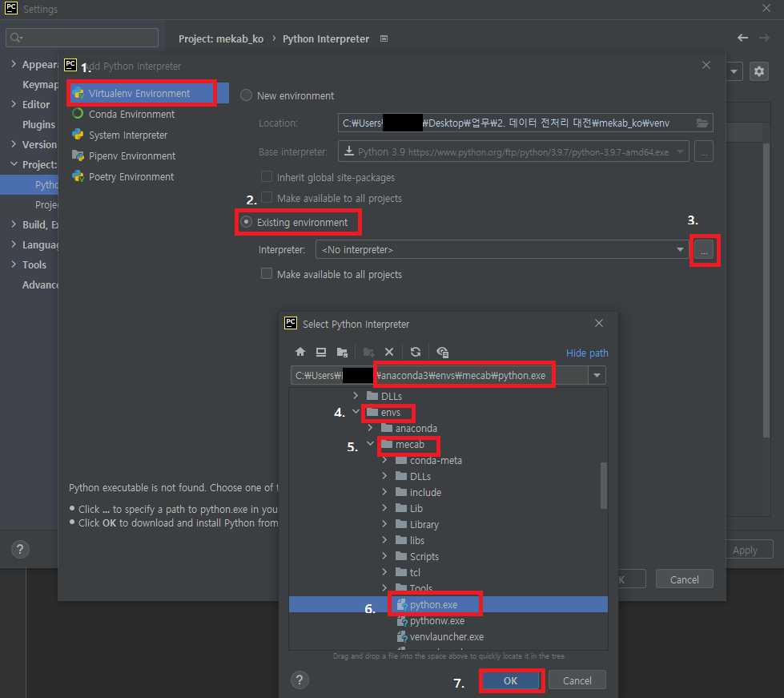
Task: Click Hide path link
Action: pyautogui.click(x=587, y=353)
